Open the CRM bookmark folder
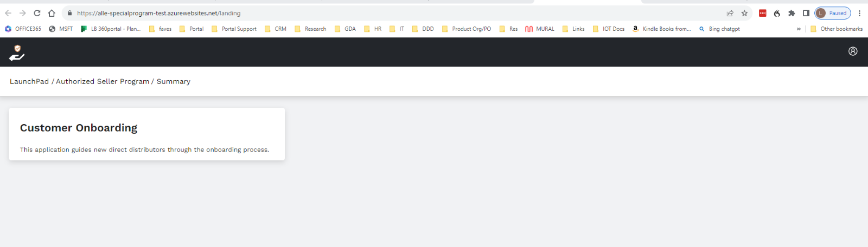 pos(275,29)
